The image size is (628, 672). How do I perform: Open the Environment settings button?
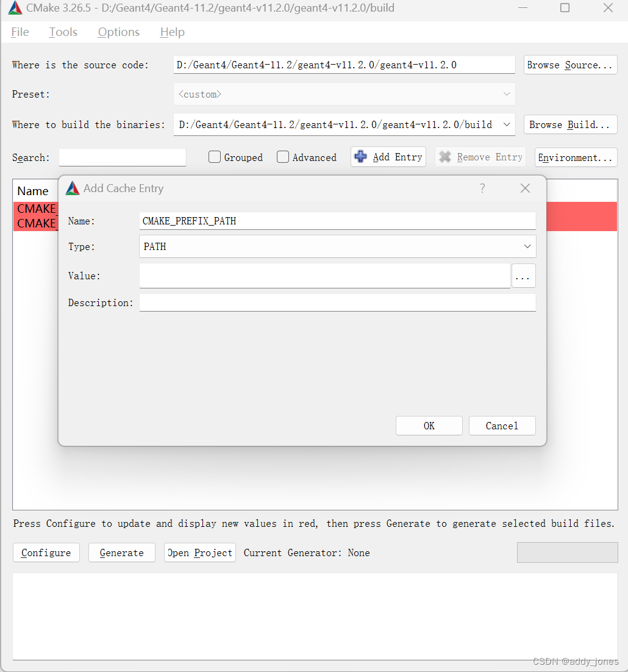click(x=576, y=157)
